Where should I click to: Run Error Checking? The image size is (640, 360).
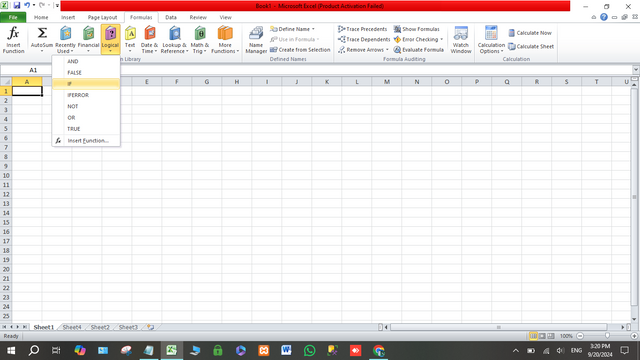coord(416,39)
